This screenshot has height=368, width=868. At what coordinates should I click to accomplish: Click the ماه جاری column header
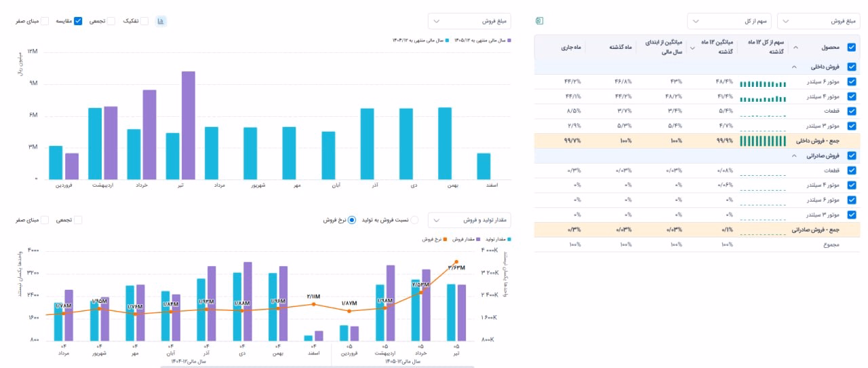[570, 48]
